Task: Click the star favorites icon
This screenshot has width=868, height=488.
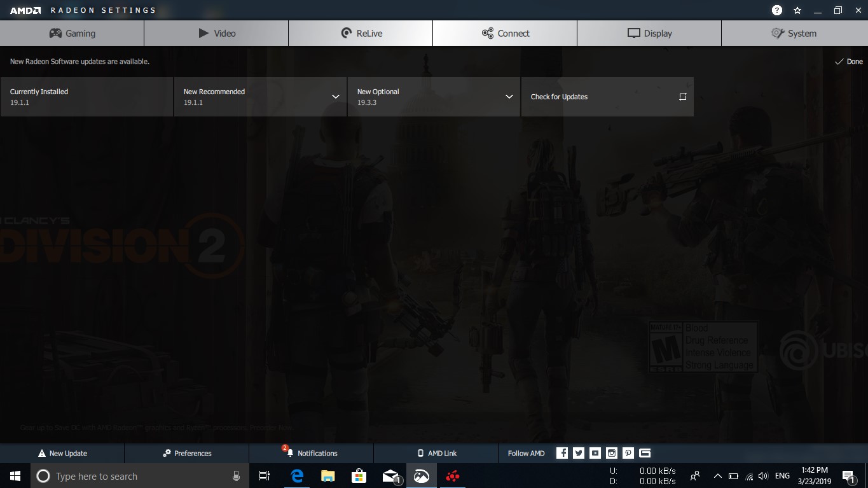Action: pyautogui.click(x=797, y=10)
